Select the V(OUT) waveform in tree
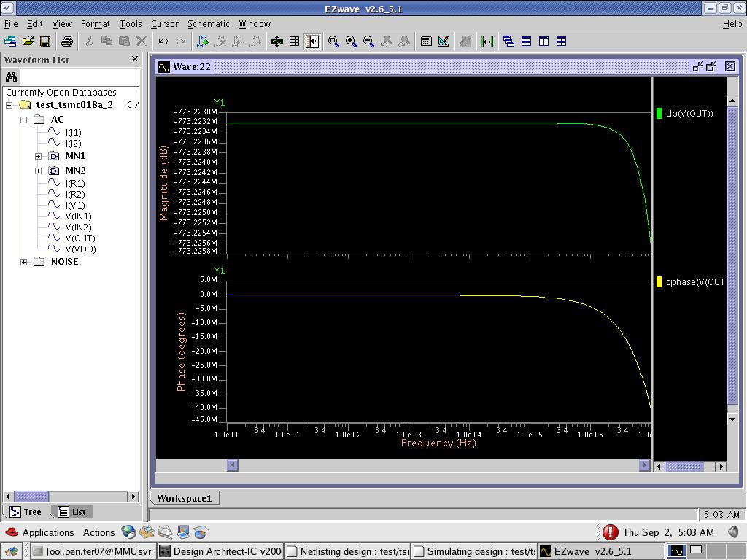747x560 pixels. [x=80, y=238]
